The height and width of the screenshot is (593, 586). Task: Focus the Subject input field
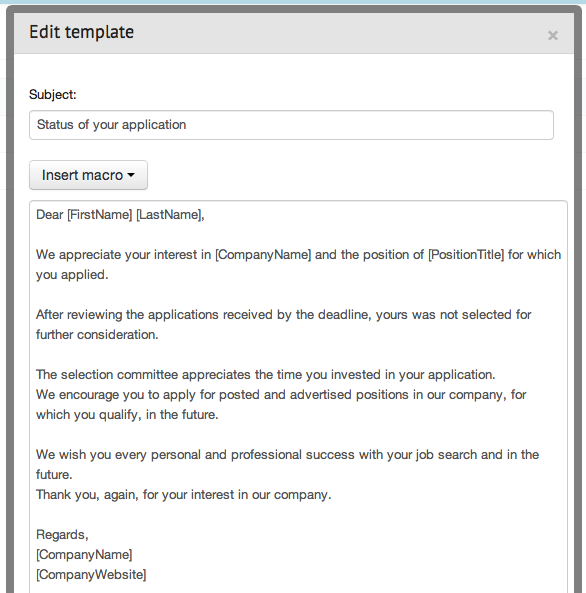tap(291, 125)
